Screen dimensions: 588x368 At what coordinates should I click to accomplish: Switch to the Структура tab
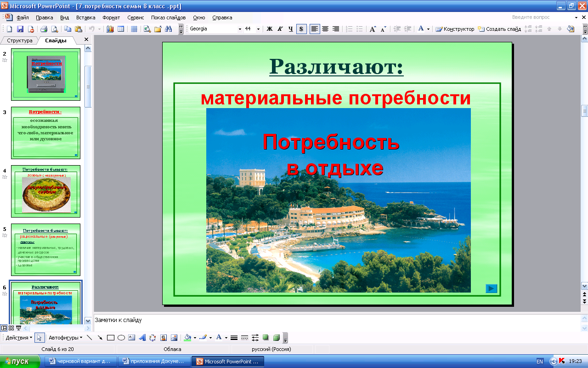20,40
